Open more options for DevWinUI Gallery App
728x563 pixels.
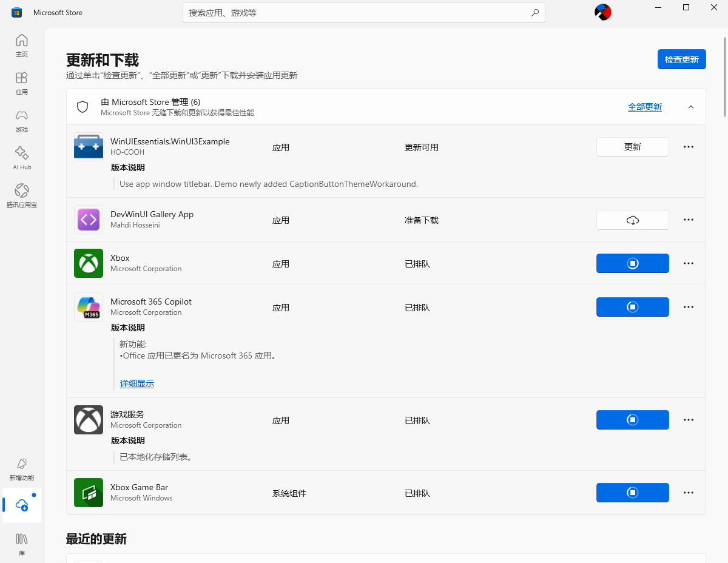(689, 220)
